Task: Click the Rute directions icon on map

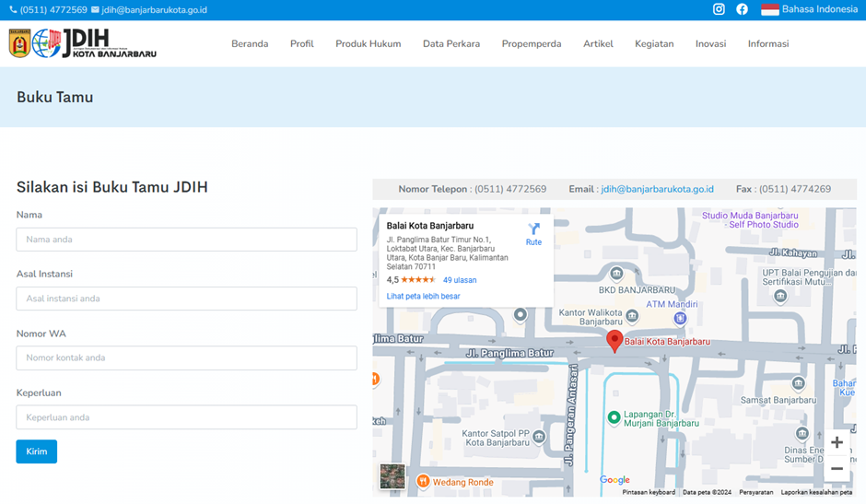Action: coord(533,230)
